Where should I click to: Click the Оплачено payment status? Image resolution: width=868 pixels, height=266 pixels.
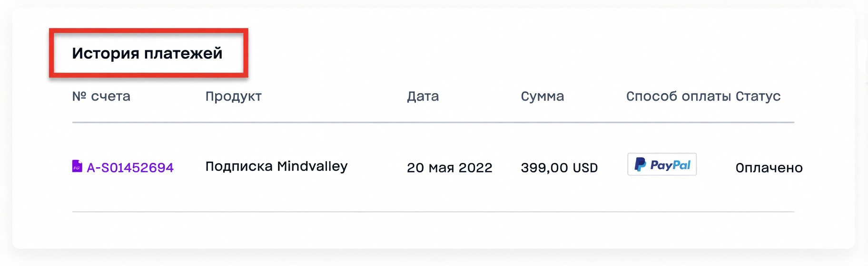[x=769, y=168]
